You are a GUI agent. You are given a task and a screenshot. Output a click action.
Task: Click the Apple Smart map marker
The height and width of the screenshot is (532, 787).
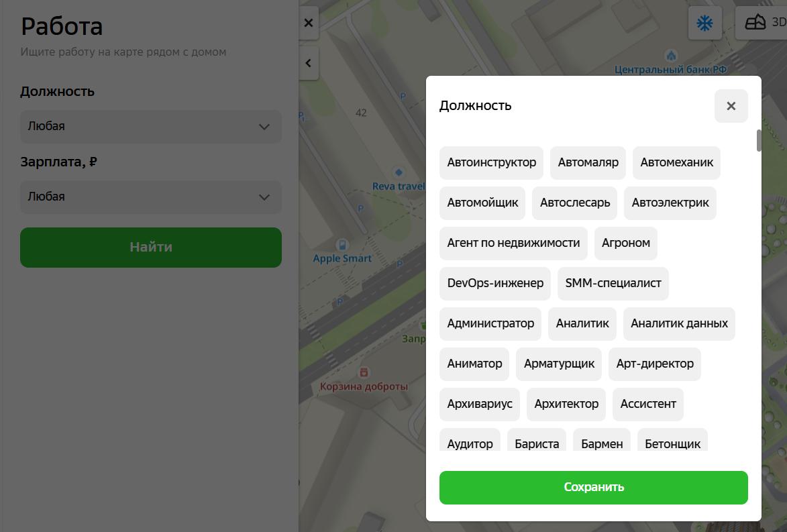click(x=342, y=246)
